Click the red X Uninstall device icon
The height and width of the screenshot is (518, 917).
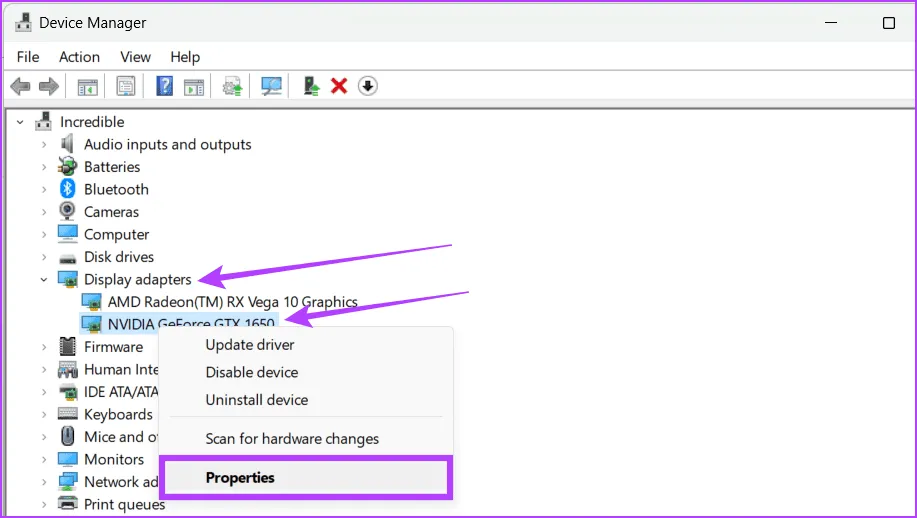tap(339, 87)
